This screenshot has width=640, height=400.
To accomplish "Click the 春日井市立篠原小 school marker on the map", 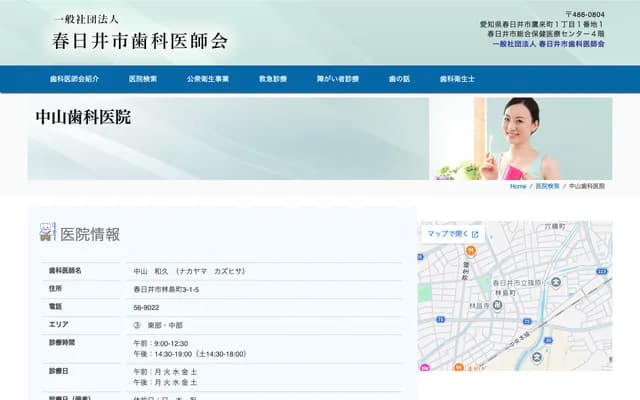I will click(556, 282).
